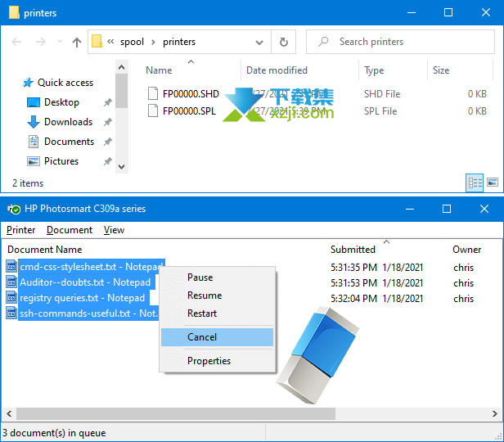This screenshot has width=504, height=442.
Task: Click pin icon beside Desktop
Action: (x=108, y=102)
